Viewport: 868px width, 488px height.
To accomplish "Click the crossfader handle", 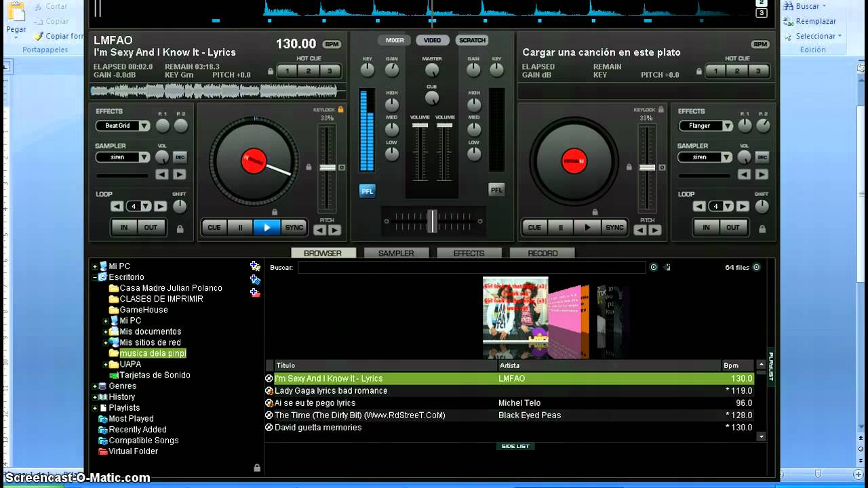I will (x=432, y=221).
